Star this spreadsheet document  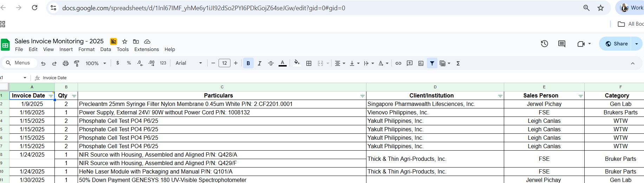tap(124, 42)
